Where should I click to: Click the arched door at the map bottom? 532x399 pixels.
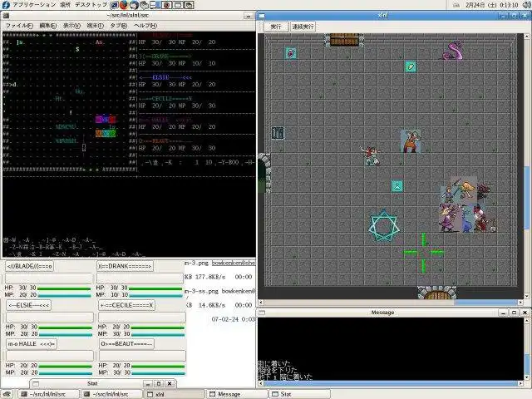pyautogui.click(x=437, y=293)
